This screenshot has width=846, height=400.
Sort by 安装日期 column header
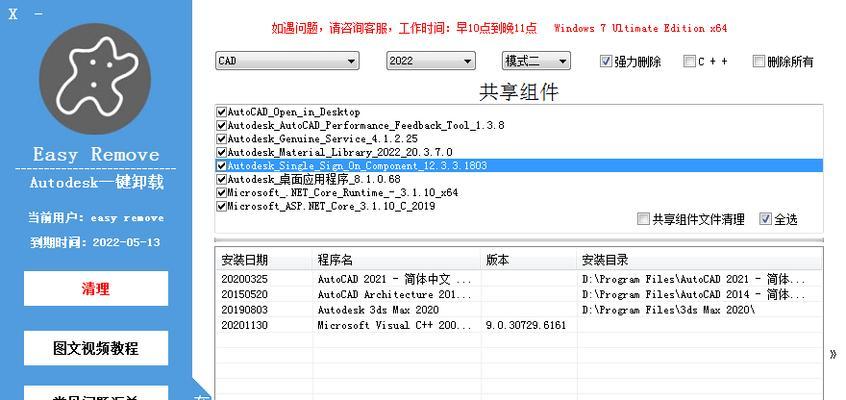[x=263, y=260]
